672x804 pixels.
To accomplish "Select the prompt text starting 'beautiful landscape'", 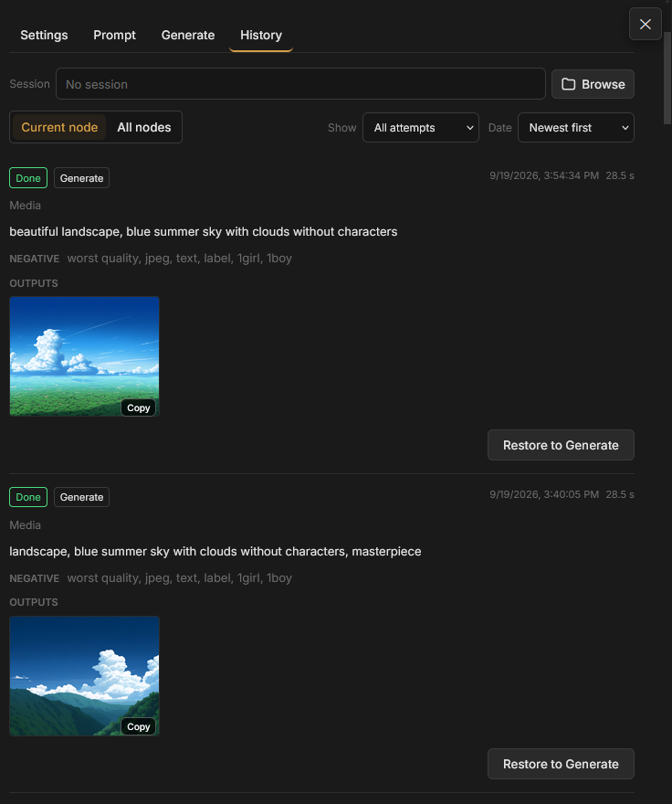I will point(203,232).
